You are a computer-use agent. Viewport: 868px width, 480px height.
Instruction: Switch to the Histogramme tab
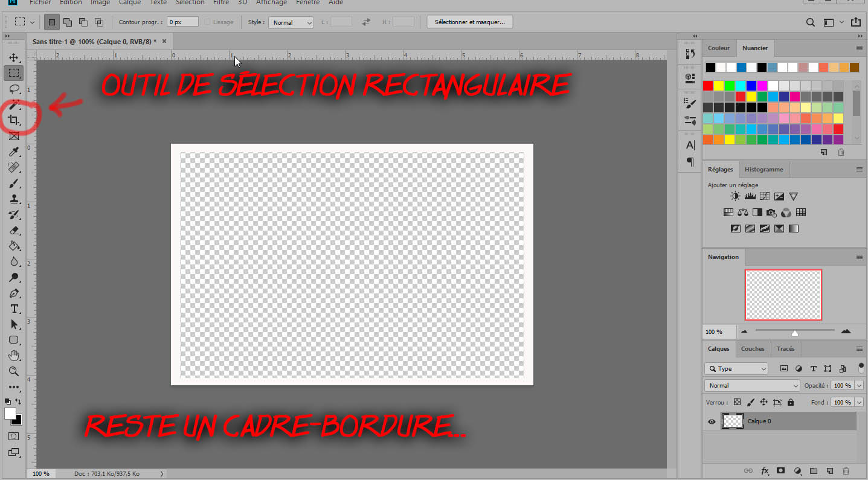point(764,170)
